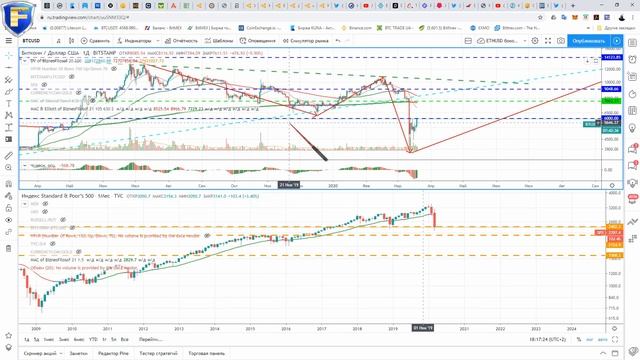
Task: Collapse the bottom panel chevron
Action: coord(603,353)
